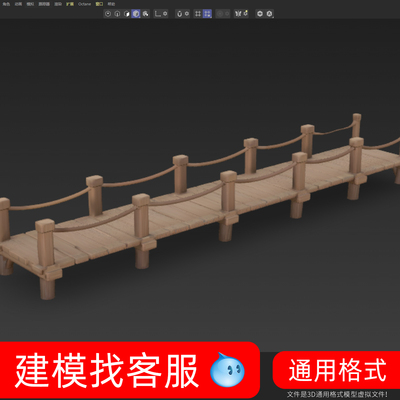Image resolution: width=400 pixels, height=400 pixels.
Task: Switch to Points mode icon
Action: click(108, 14)
